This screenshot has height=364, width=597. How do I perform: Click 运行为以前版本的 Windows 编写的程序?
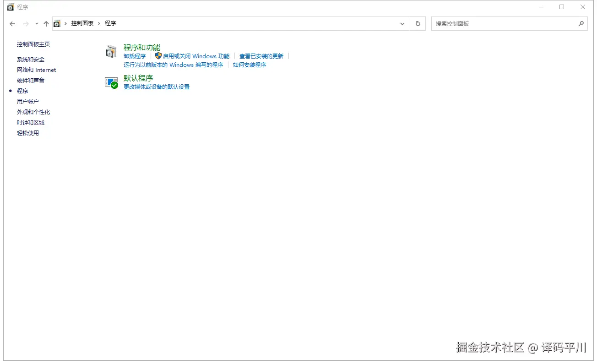click(x=174, y=65)
